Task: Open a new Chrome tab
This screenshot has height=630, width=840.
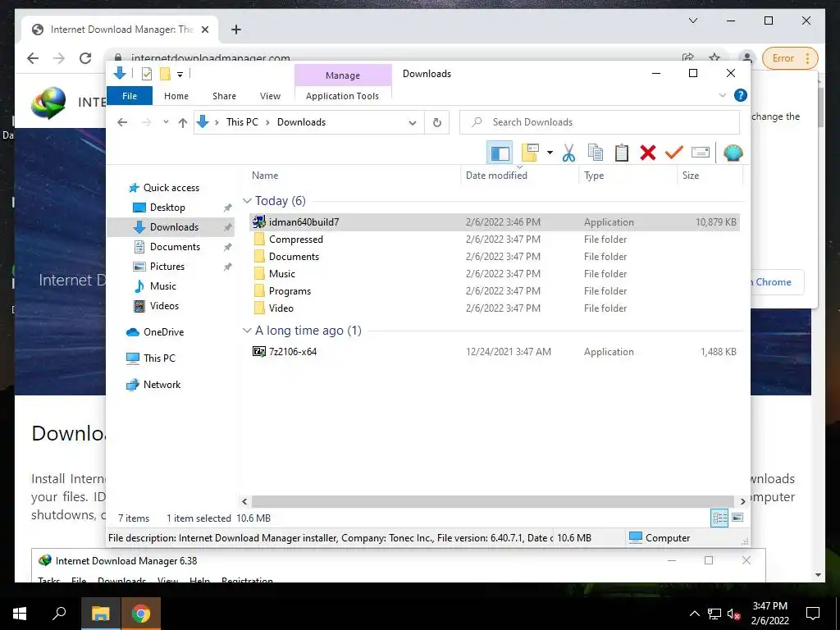Action: 235,30
